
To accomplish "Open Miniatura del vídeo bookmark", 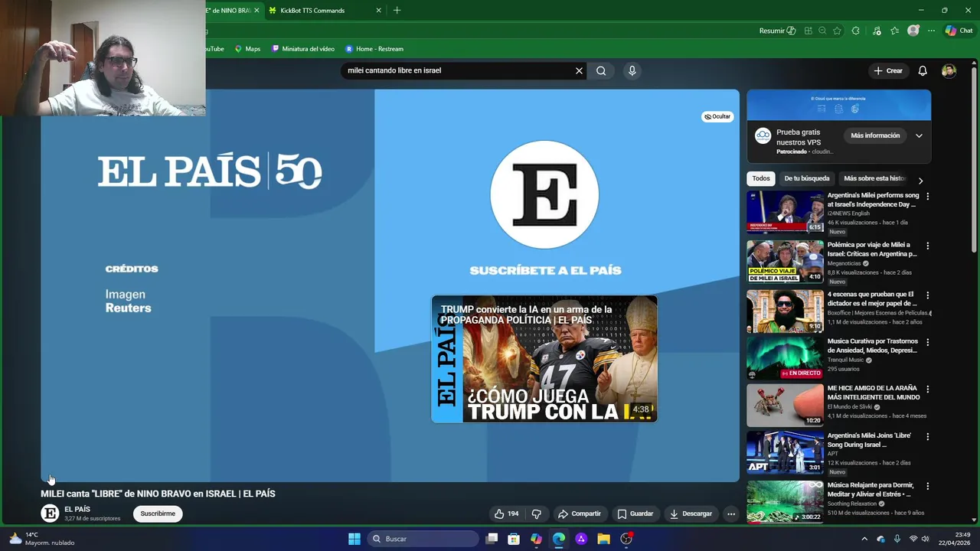I will coord(303,49).
